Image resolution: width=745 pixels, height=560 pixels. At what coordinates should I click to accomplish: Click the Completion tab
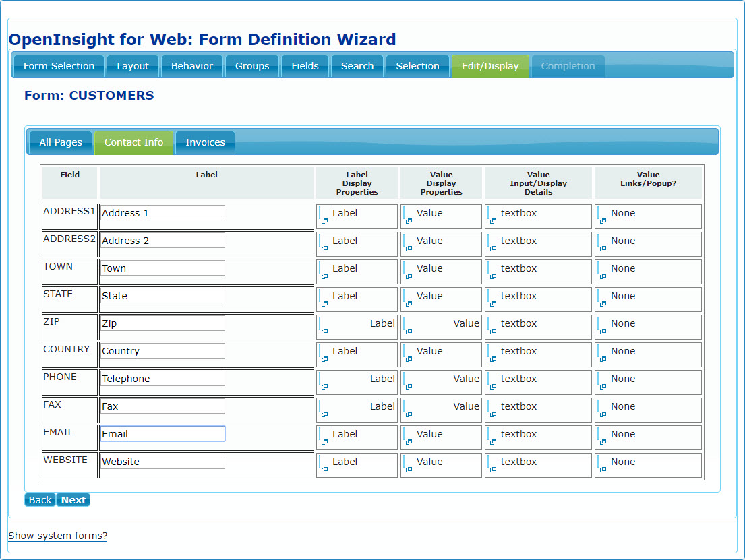(568, 66)
